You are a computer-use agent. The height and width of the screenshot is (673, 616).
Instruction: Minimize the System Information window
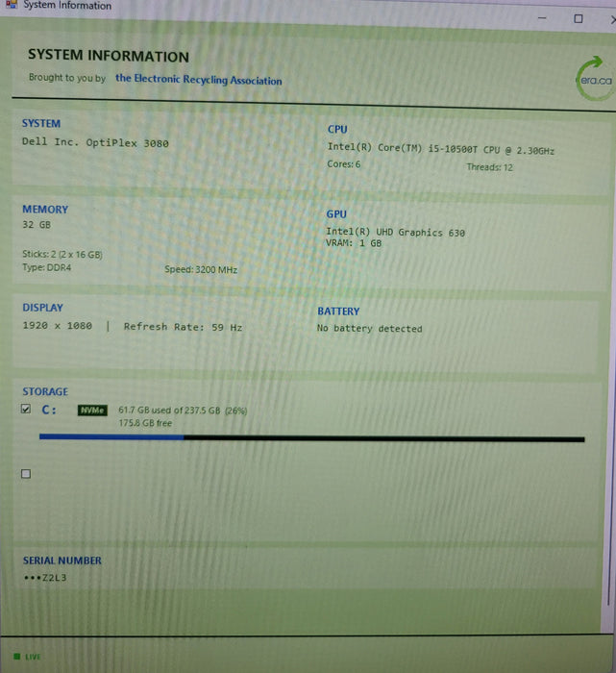coord(542,18)
